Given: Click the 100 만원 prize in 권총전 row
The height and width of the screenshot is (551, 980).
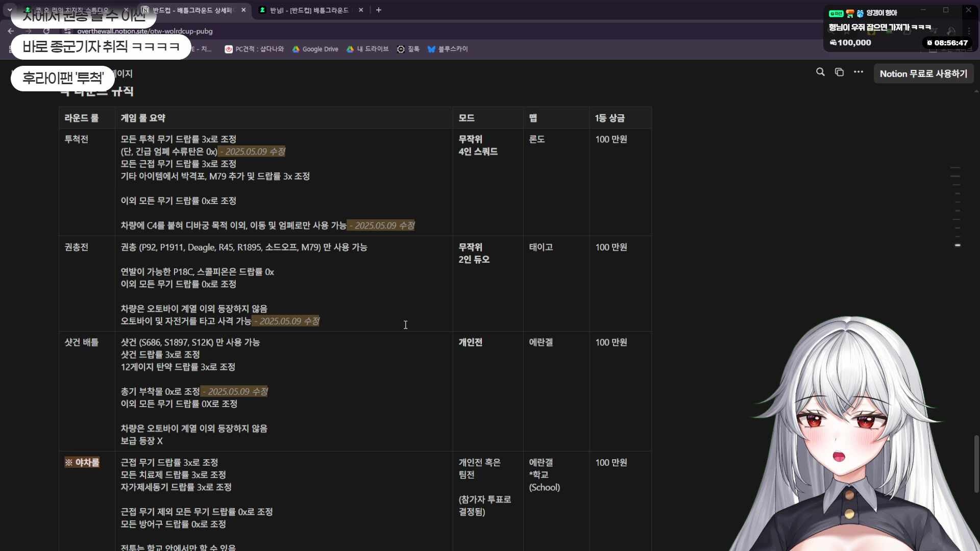Looking at the screenshot, I should (611, 247).
